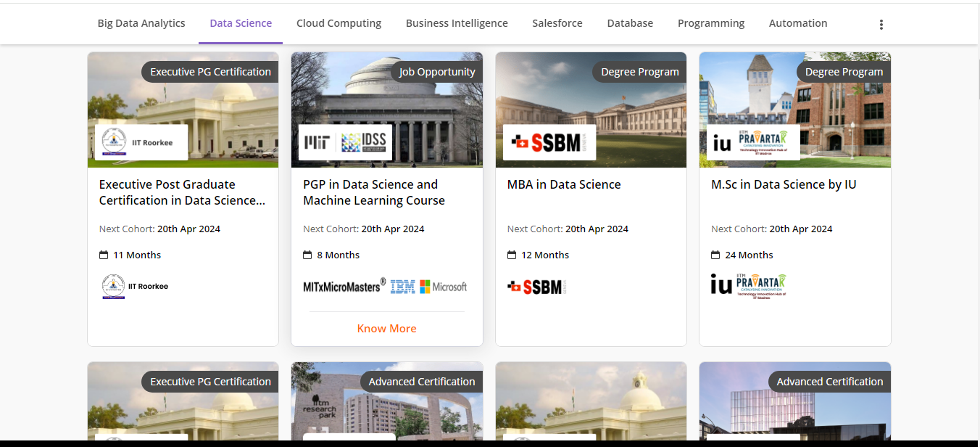Click the Degree Program badge on the M.Sc card

tap(844, 71)
